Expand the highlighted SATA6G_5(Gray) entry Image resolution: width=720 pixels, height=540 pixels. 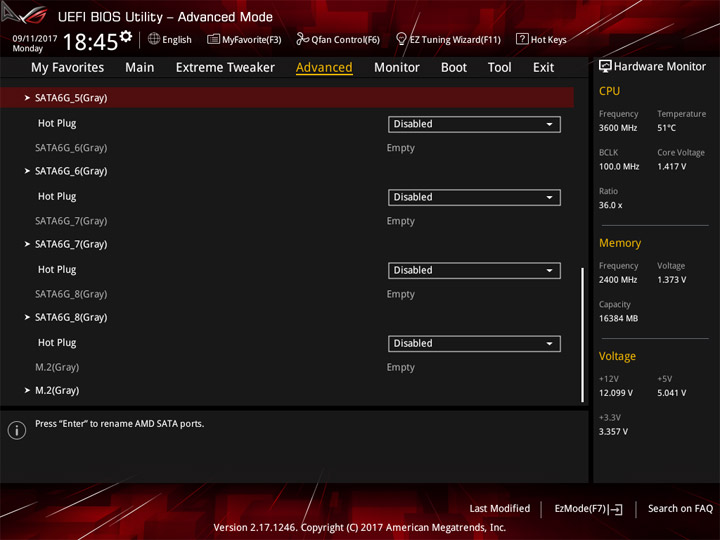coord(287,98)
